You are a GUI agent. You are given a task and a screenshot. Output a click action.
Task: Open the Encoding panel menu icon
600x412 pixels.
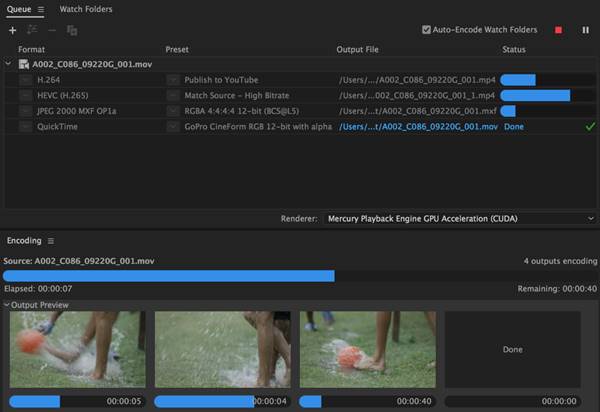[x=51, y=241]
